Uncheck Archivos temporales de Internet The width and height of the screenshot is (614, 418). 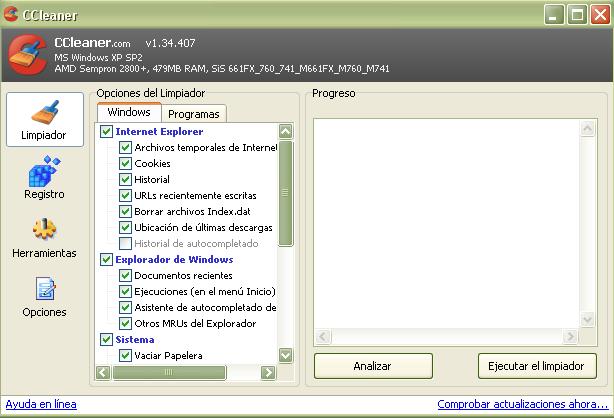click(x=125, y=147)
